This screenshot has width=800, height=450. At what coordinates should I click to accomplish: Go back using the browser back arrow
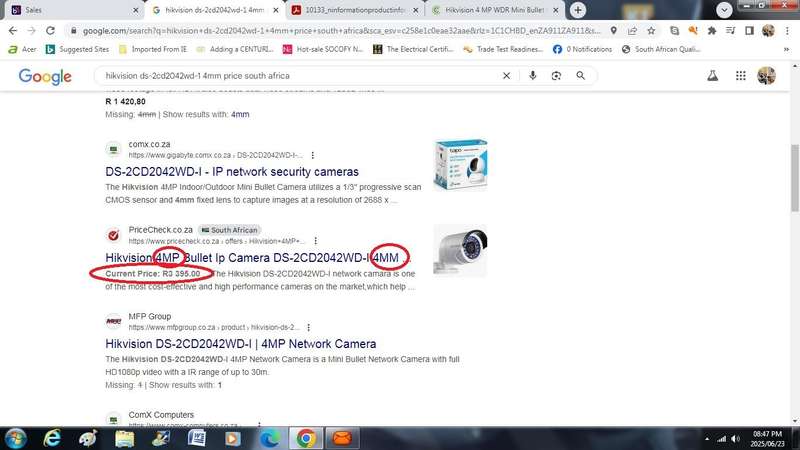click(x=13, y=31)
